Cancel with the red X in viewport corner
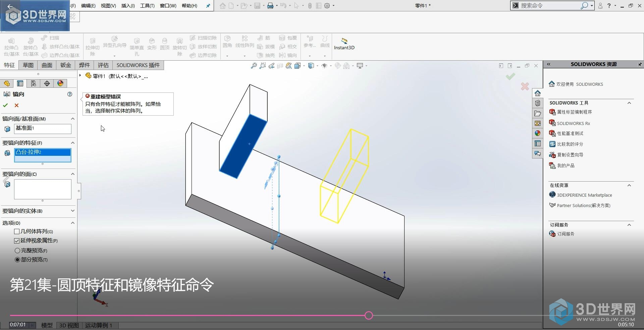Image resolution: width=644 pixels, height=330 pixels. (525, 86)
